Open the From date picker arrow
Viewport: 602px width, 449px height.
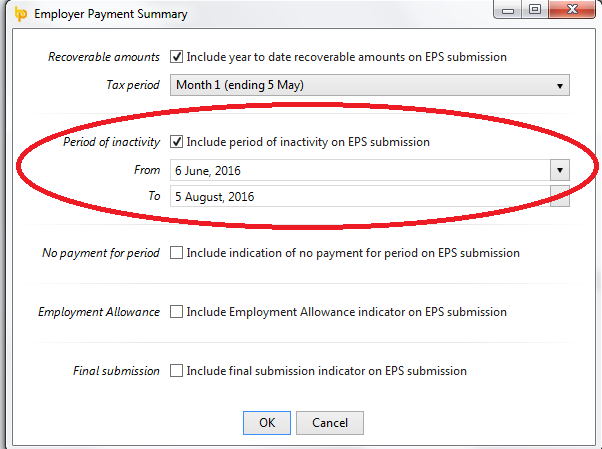[560, 170]
